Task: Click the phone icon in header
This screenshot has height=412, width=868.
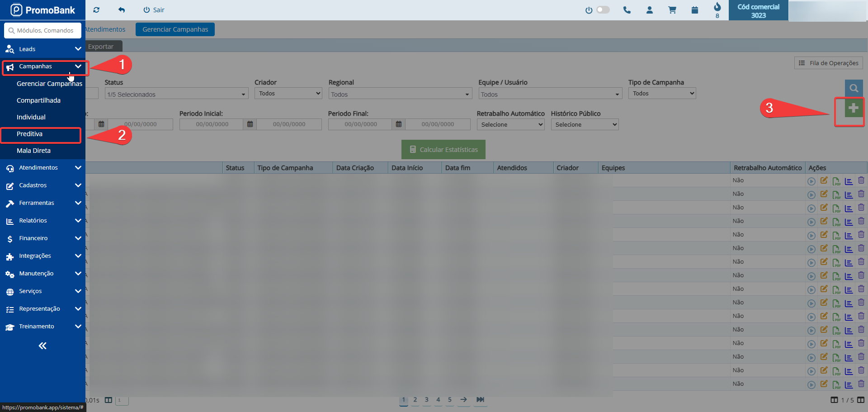Action: [627, 10]
